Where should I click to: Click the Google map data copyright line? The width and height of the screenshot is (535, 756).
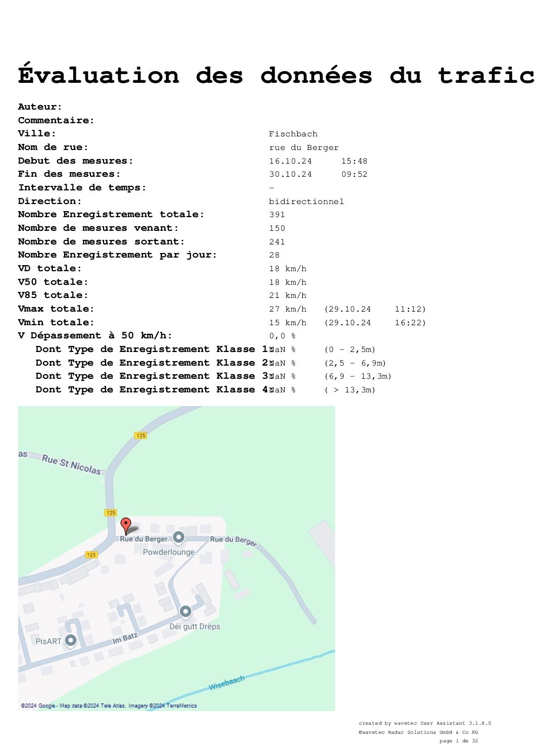(x=109, y=705)
